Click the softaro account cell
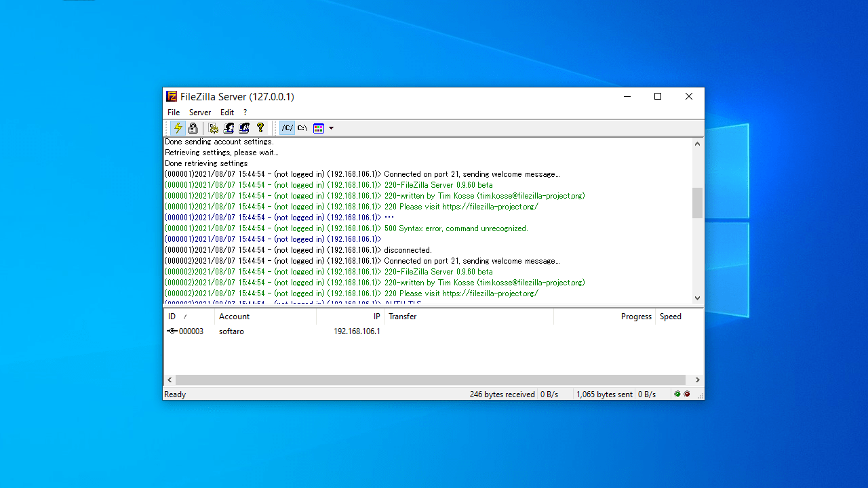Image resolution: width=868 pixels, height=488 pixels. [231, 331]
